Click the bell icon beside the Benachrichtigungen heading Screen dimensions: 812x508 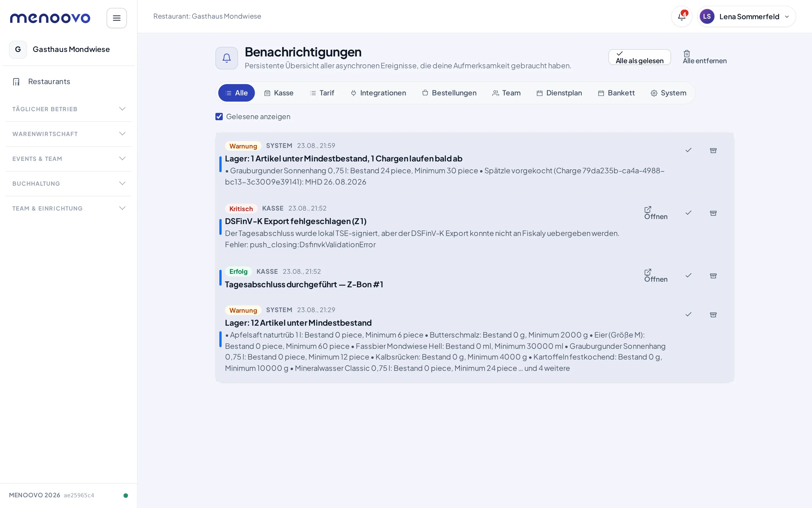[x=226, y=58]
